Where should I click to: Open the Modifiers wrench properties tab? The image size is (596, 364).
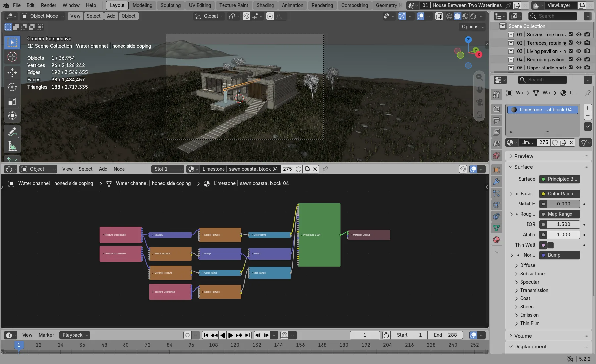point(496,182)
